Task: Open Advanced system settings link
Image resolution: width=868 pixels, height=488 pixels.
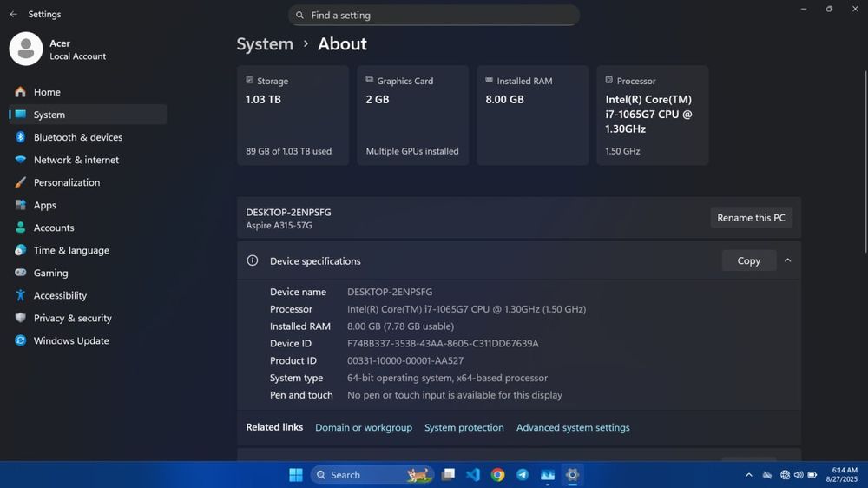Action: (573, 427)
